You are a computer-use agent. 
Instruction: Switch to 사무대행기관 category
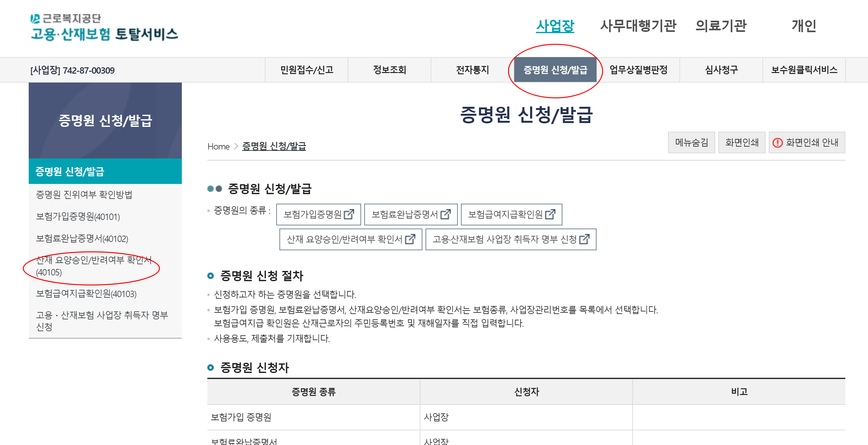point(638,26)
